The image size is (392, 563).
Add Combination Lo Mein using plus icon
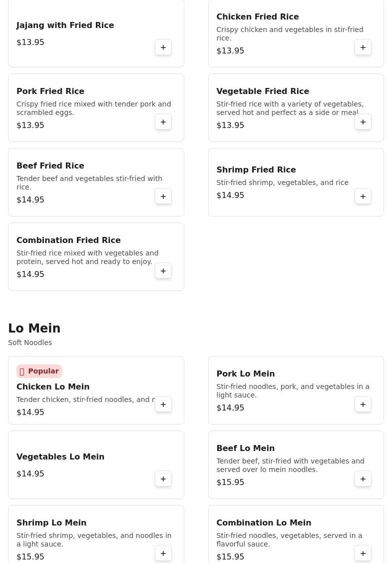pyautogui.click(x=363, y=553)
